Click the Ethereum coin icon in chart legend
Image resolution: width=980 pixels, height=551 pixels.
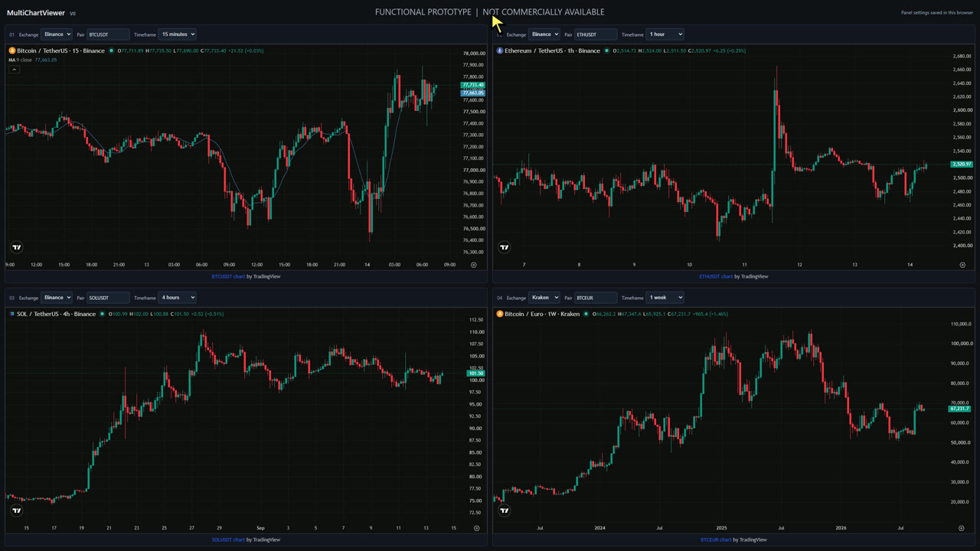point(500,51)
